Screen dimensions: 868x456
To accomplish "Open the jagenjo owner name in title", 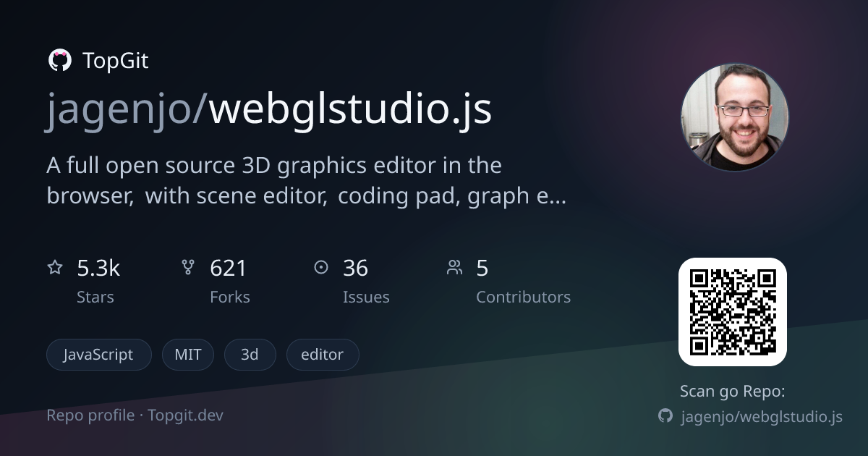I will pyautogui.click(x=121, y=110).
